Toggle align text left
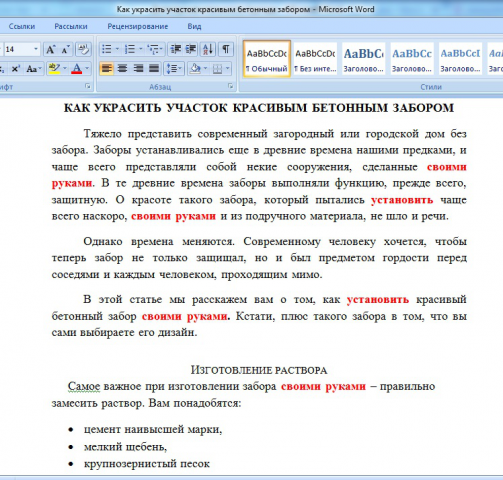Image resolution: width=503 pixels, height=480 pixels. [107, 69]
